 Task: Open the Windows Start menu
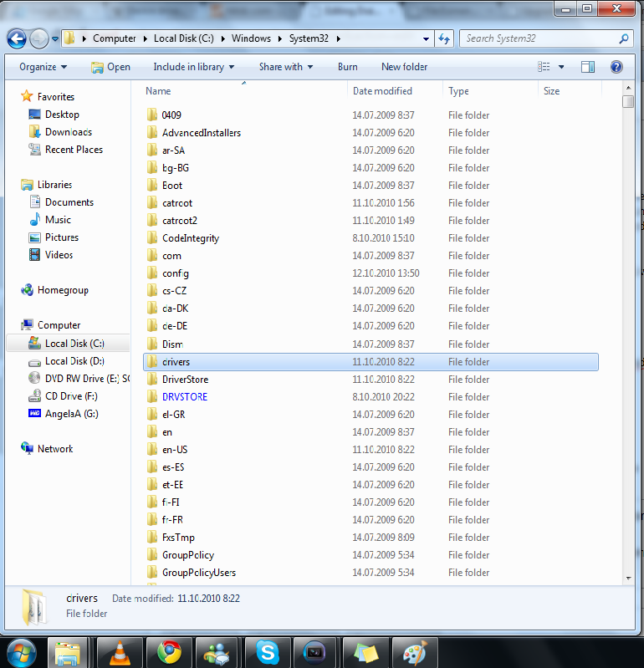tap(21, 653)
